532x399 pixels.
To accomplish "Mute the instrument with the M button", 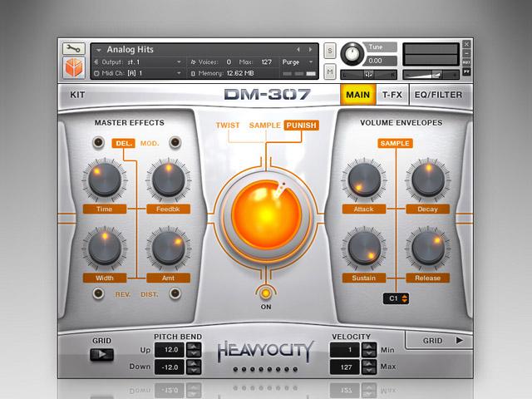I will coord(330,71).
